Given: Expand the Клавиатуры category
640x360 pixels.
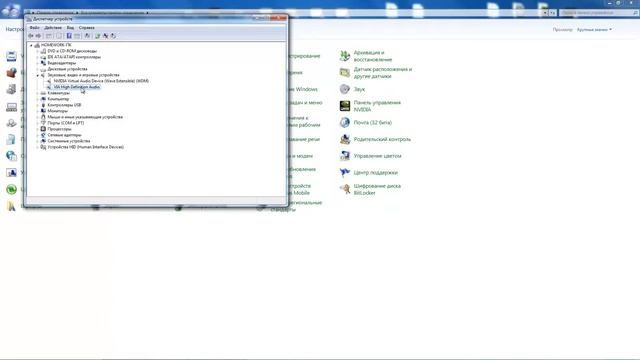Looking at the screenshot, I should point(38,93).
